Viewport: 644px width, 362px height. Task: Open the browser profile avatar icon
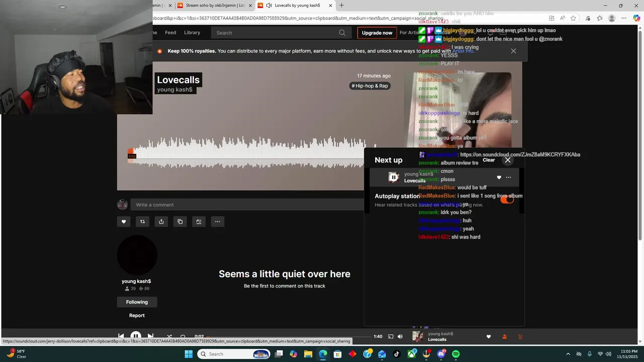(612, 18)
